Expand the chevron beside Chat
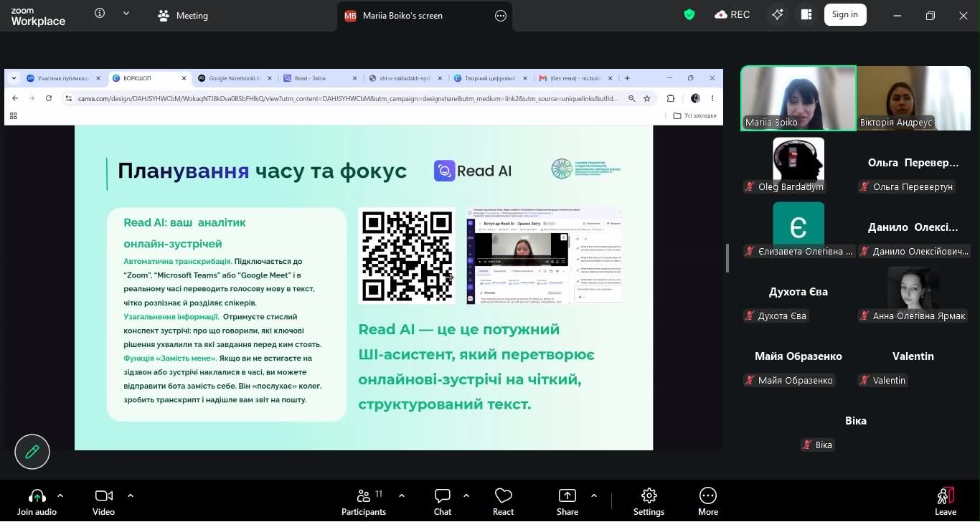980x522 pixels. click(x=466, y=495)
